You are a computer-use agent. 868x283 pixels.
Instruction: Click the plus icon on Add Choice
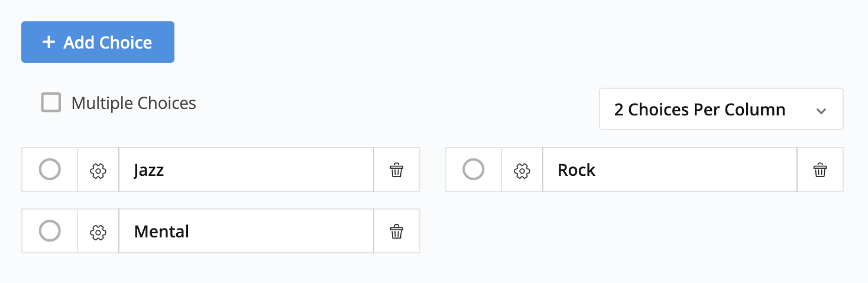49,43
